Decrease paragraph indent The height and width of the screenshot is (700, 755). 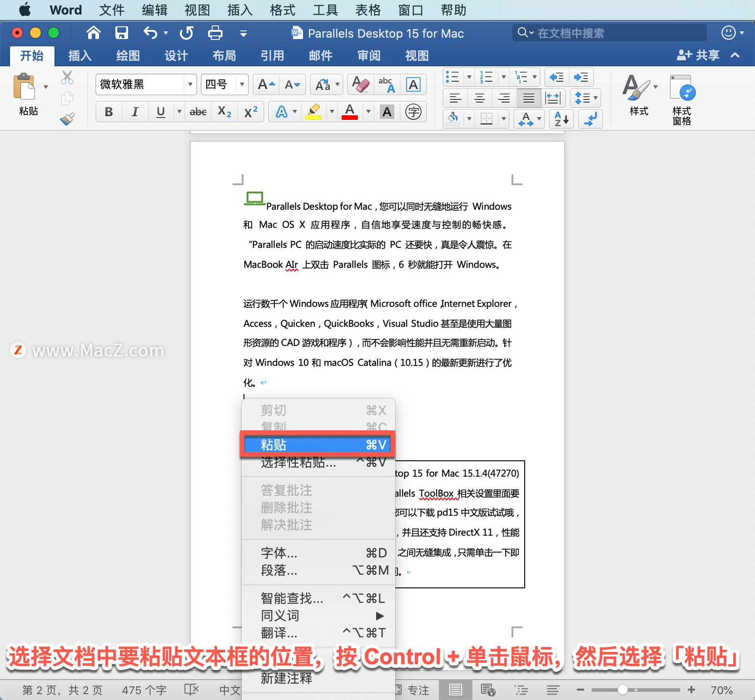point(556,77)
